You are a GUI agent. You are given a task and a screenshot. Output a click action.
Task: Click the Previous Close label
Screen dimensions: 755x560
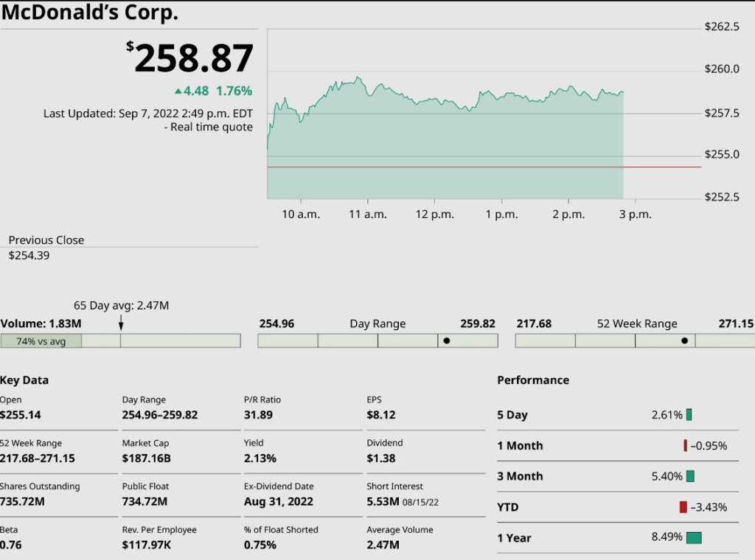pos(46,240)
